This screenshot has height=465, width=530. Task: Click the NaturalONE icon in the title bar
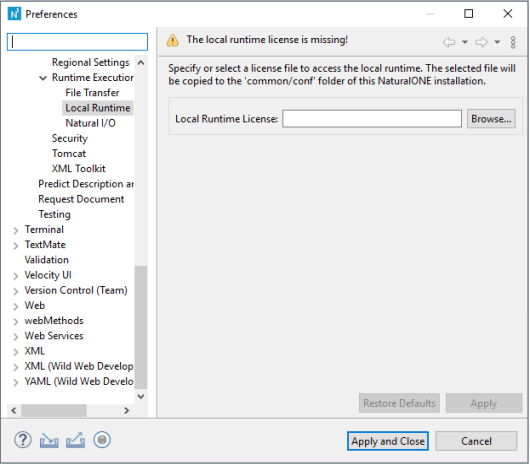pyautogui.click(x=14, y=14)
